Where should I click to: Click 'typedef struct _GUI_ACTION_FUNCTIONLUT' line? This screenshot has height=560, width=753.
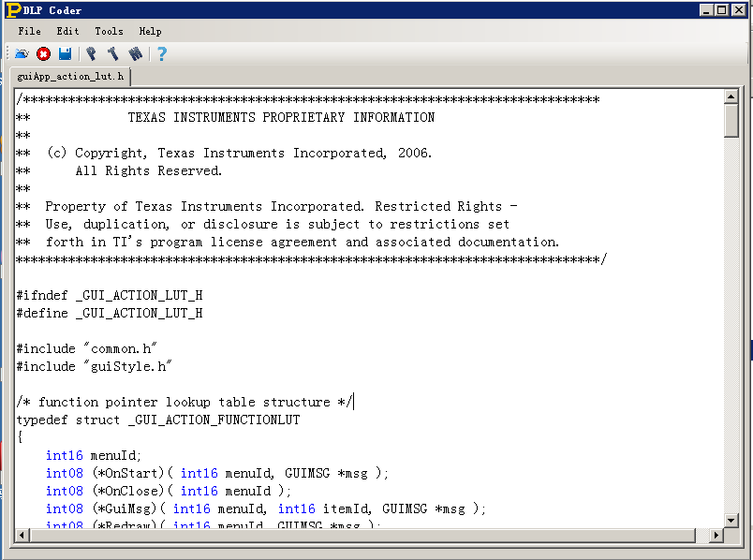(158, 420)
